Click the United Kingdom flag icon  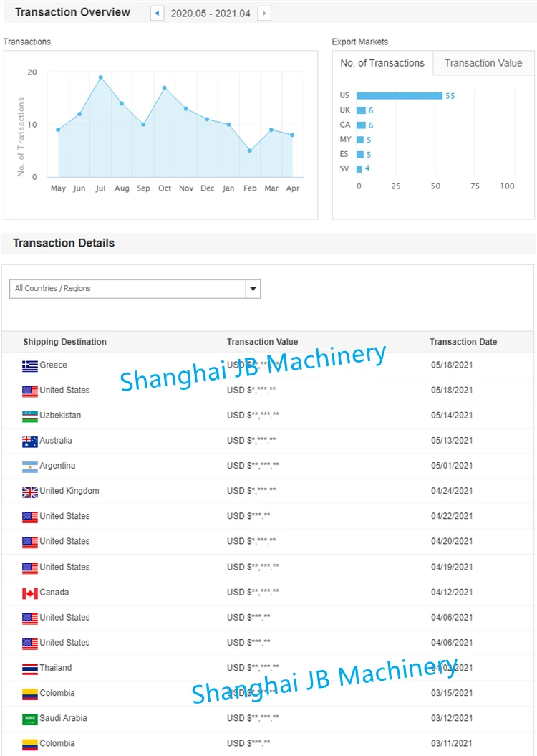(x=30, y=492)
